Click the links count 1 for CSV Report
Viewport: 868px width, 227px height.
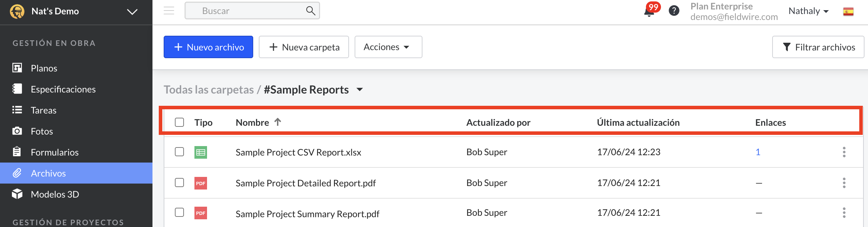click(758, 152)
